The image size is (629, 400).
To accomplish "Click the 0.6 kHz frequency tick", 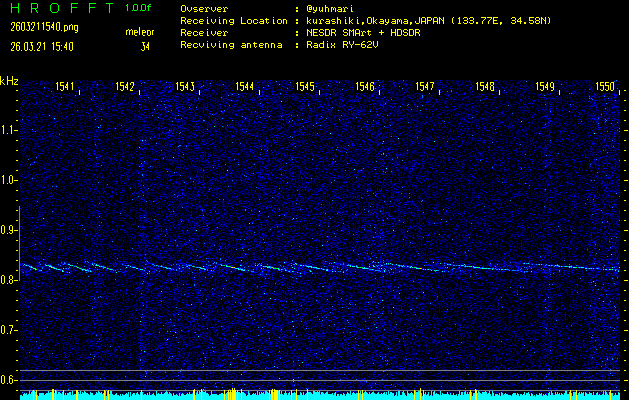I will (9, 380).
